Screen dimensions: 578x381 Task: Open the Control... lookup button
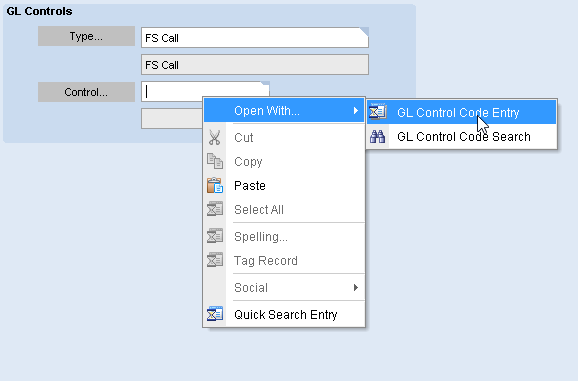pyautogui.click(x=86, y=92)
